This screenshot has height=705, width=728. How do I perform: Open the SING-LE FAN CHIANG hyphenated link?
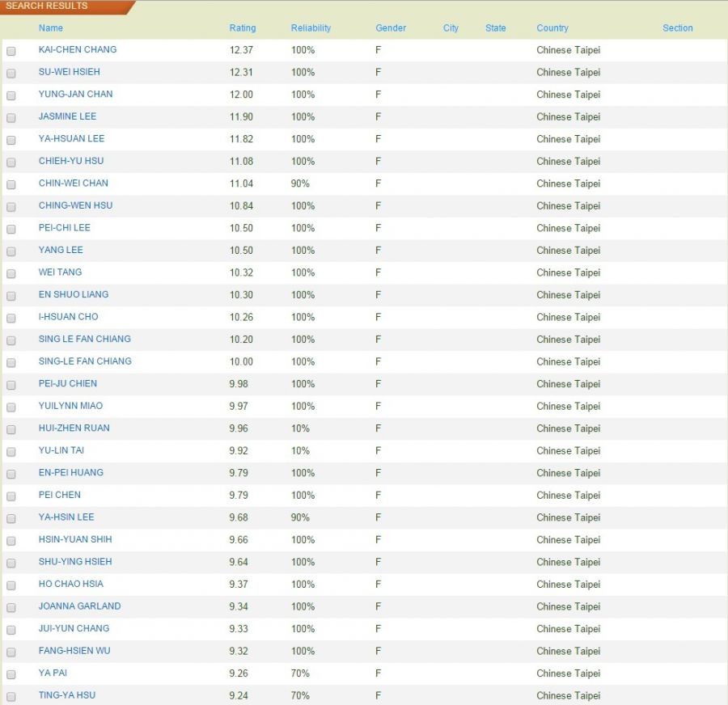85,361
